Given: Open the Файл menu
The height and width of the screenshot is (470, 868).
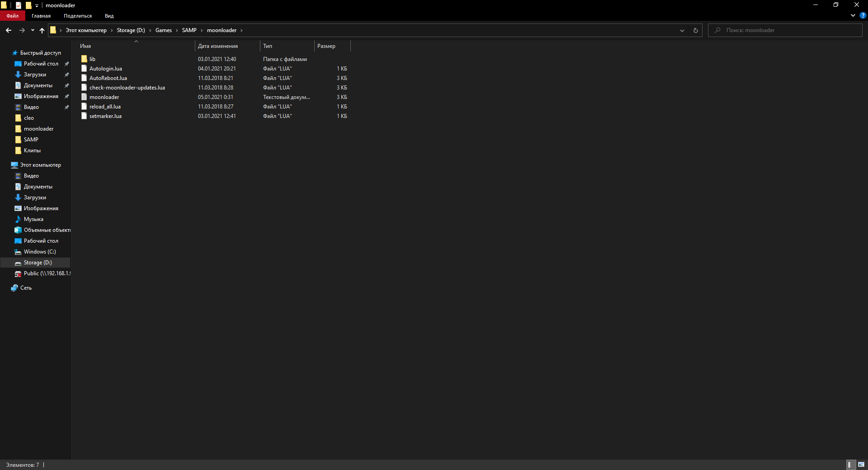Looking at the screenshot, I should coord(13,16).
